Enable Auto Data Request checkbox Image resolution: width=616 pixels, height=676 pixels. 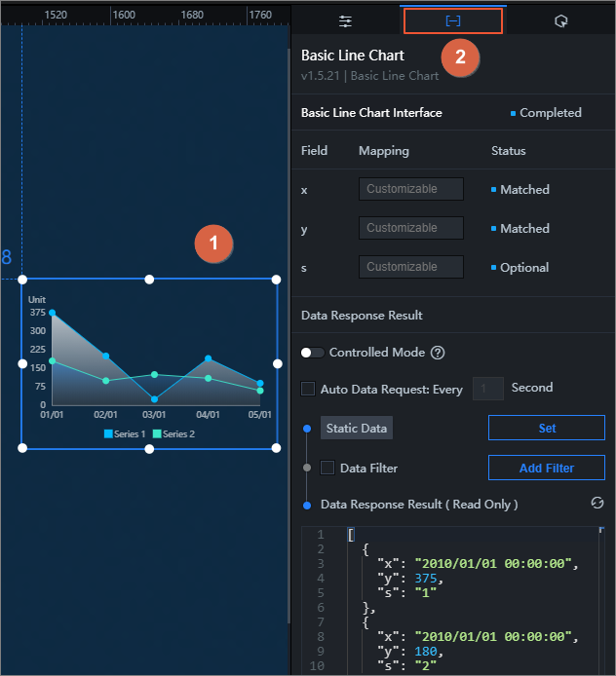(x=308, y=389)
